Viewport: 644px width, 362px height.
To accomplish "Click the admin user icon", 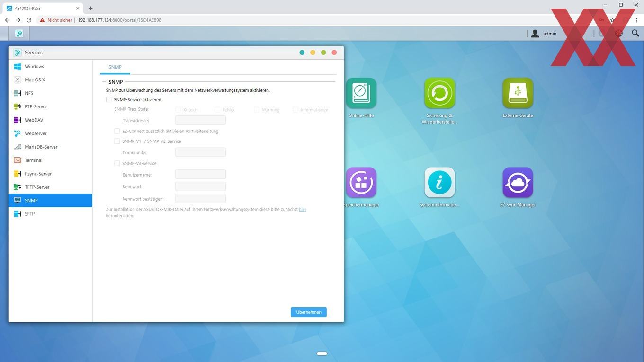I will (x=535, y=34).
